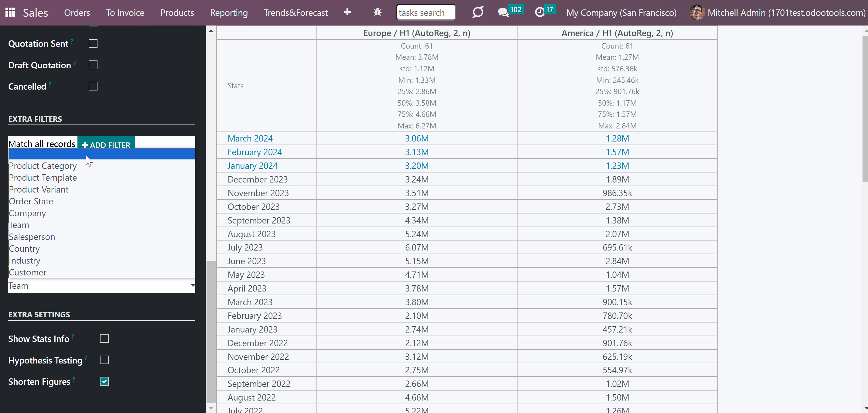Screen dimensions: 868x413
Task: Open activities clock icon with 17 badge
Action: click(540, 12)
